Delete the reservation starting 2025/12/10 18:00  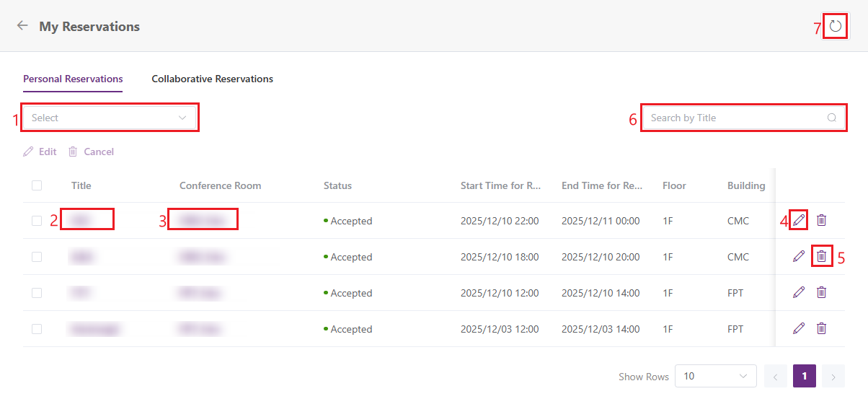[x=821, y=256]
